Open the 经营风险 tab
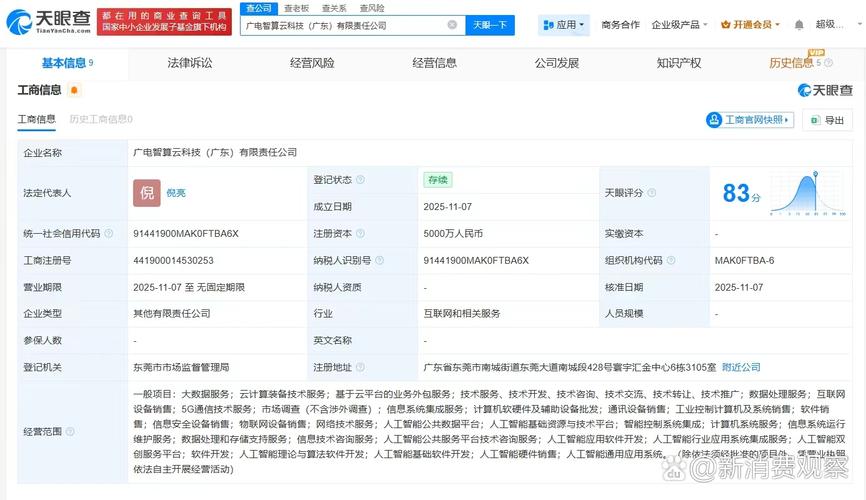 [x=312, y=63]
